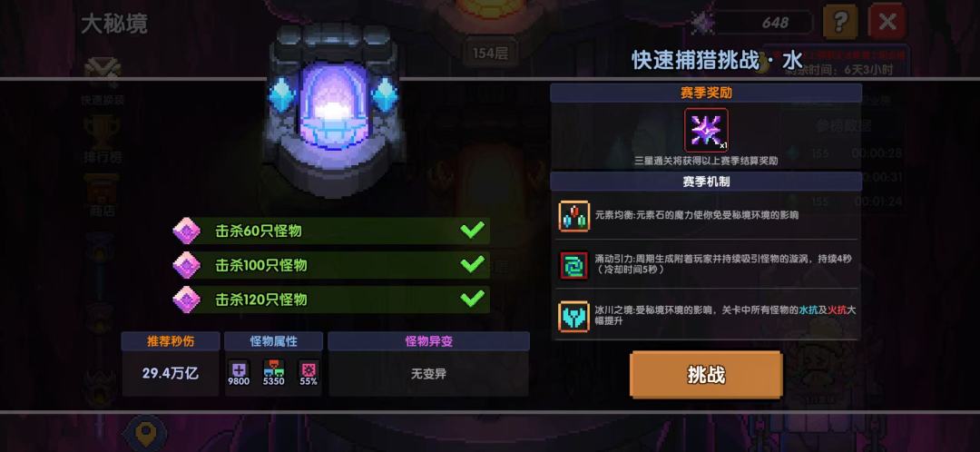Tap the map location pin icon
980x452 pixels.
point(145,433)
